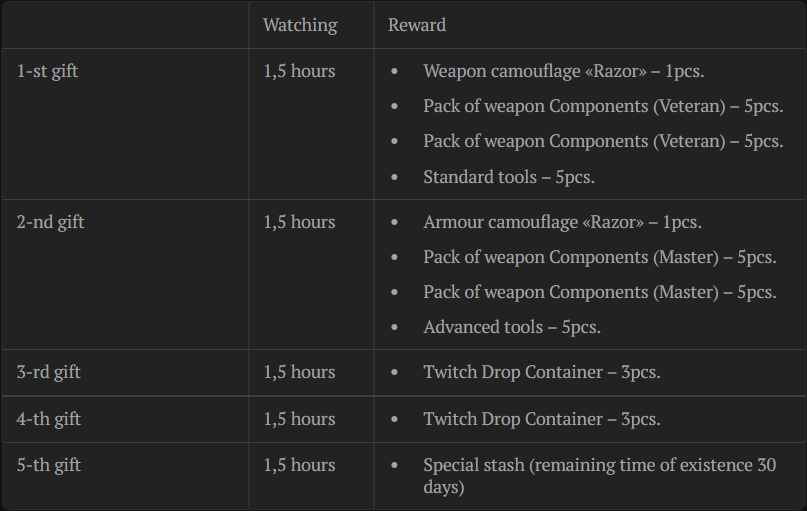Click the Watching column header

pos(300,25)
